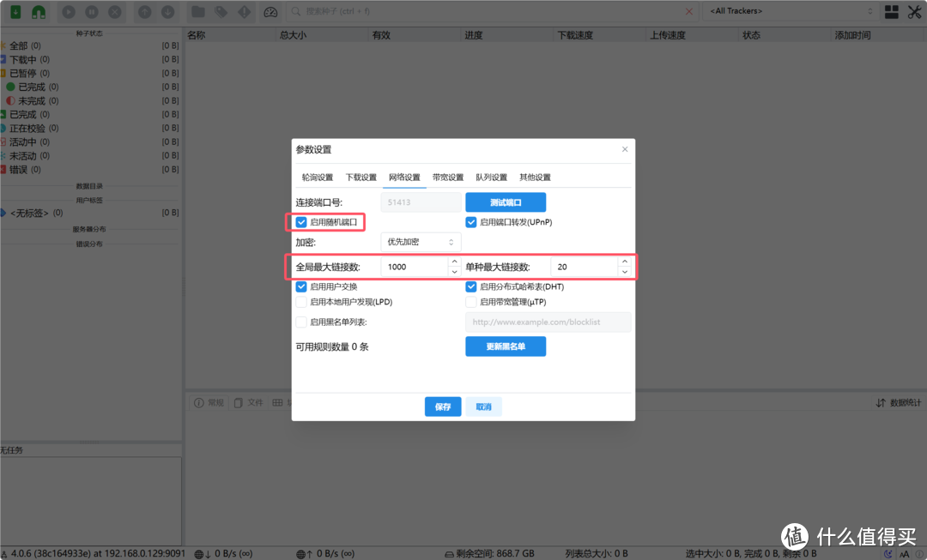This screenshot has width=927, height=560.
Task: Open the <All Trackers> dropdown
Action: [789, 11]
